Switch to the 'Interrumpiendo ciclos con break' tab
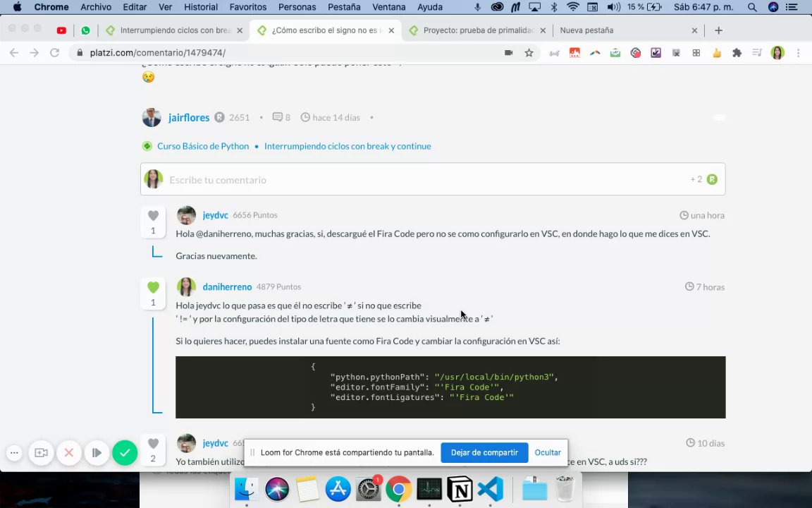The width and height of the screenshot is (812, 508). pos(175,30)
